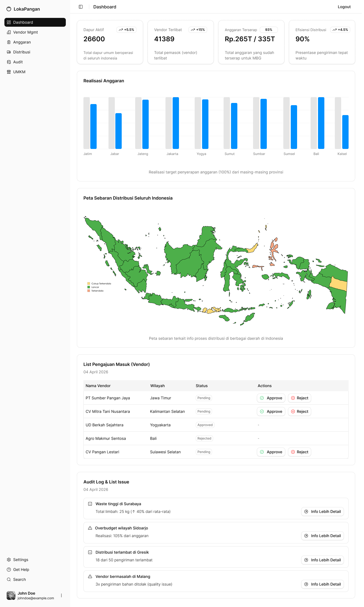
Task: Click the Jakarta blue bar in the chart
Action: [176, 123]
